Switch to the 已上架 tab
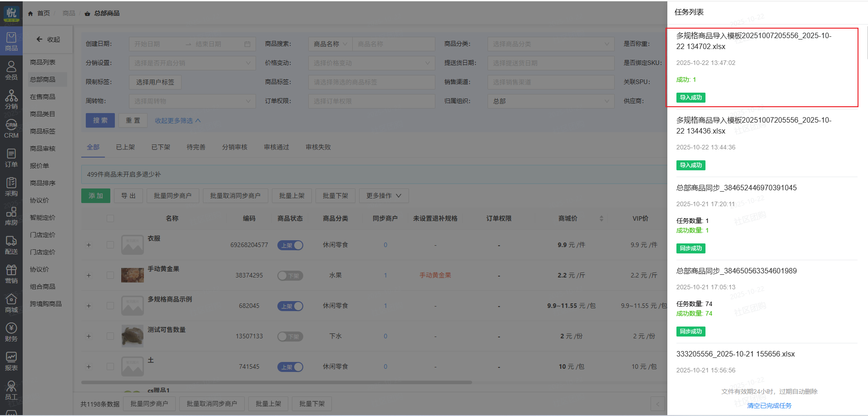Screen dimensions: 868x416 pyautogui.click(x=125, y=147)
